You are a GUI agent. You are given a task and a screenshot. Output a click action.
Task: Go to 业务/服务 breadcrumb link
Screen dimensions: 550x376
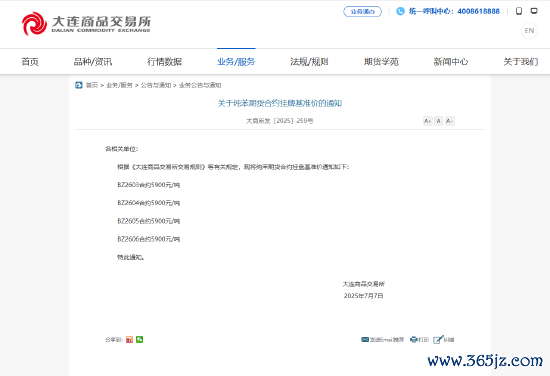coord(119,85)
